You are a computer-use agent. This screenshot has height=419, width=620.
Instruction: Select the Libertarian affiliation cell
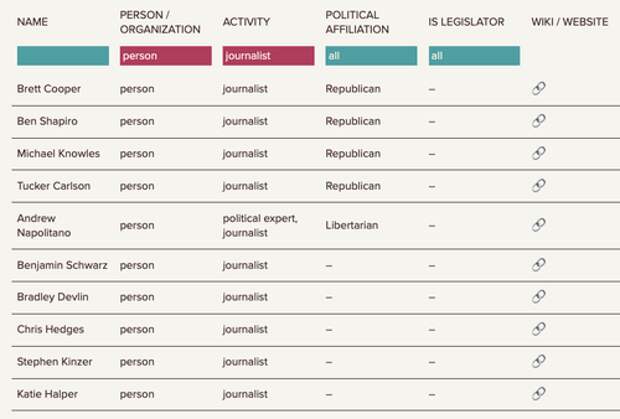pos(352,225)
